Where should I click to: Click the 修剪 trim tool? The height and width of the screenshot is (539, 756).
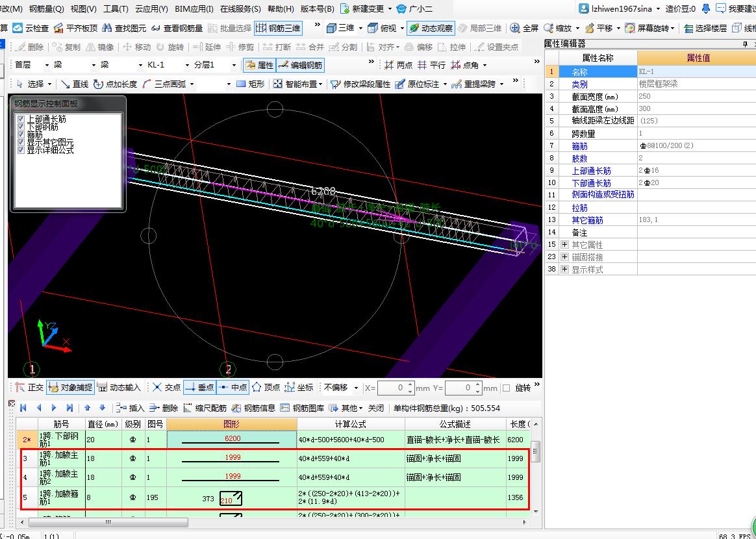click(240, 47)
